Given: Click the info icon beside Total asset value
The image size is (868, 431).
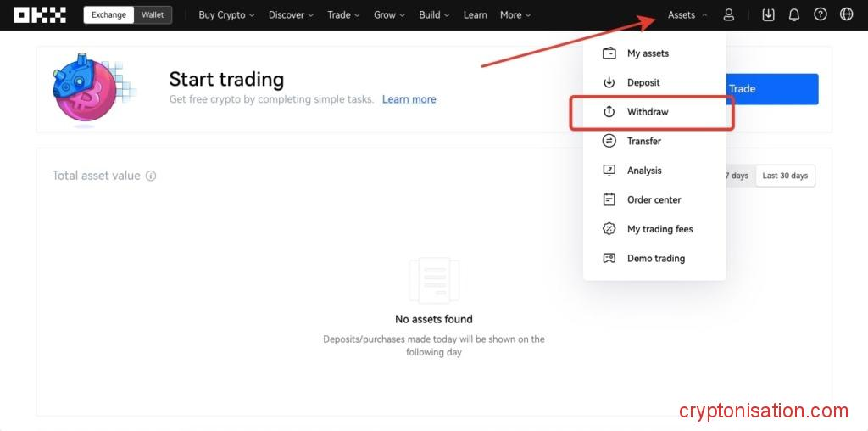Looking at the screenshot, I should tap(151, 176).
